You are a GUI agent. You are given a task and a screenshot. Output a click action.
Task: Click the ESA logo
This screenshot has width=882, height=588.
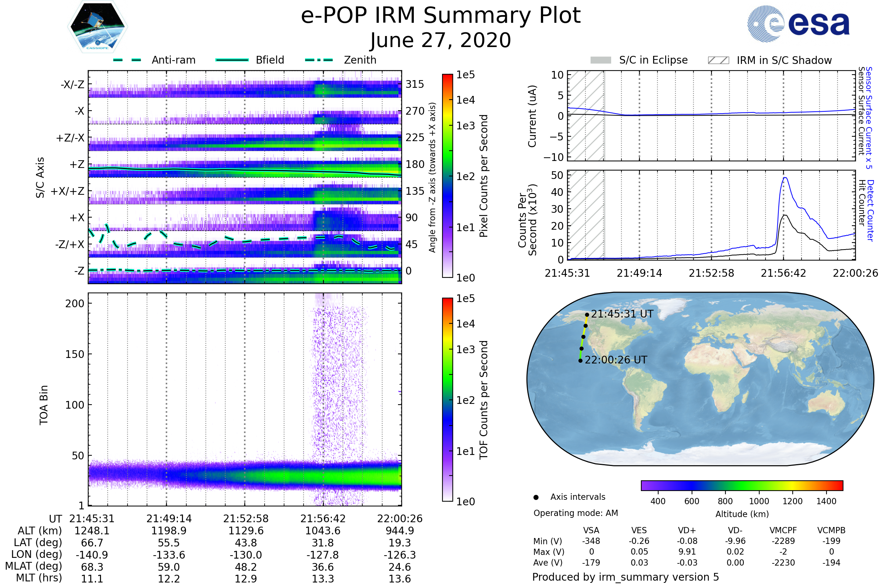pyautogui.click(x=798, y=24)
